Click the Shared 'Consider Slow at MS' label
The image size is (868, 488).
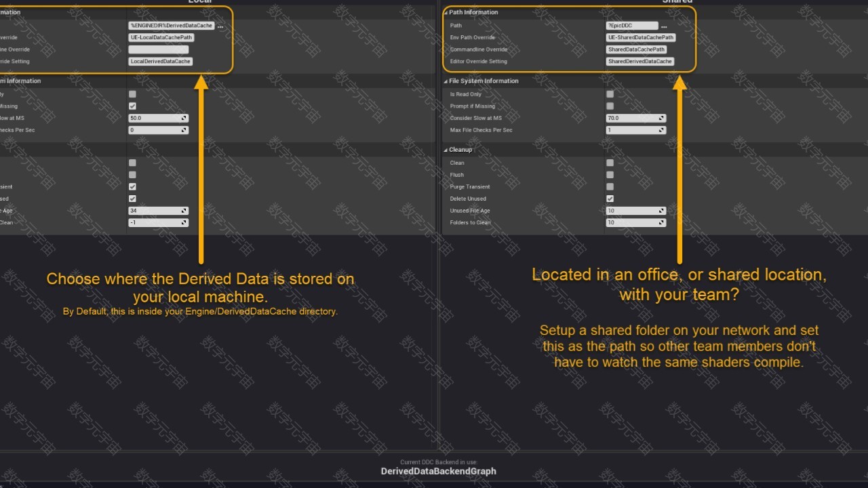(476, 118)
